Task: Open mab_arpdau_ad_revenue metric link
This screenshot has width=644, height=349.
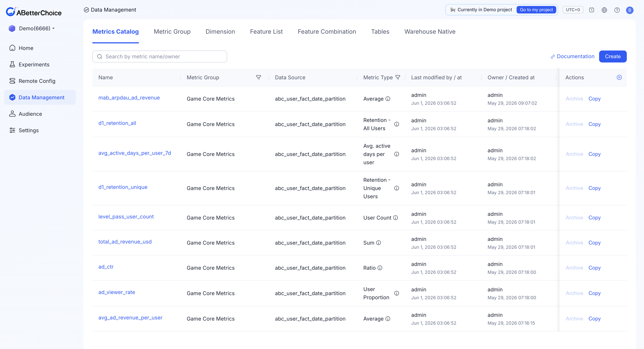Action: coord(129,98)
